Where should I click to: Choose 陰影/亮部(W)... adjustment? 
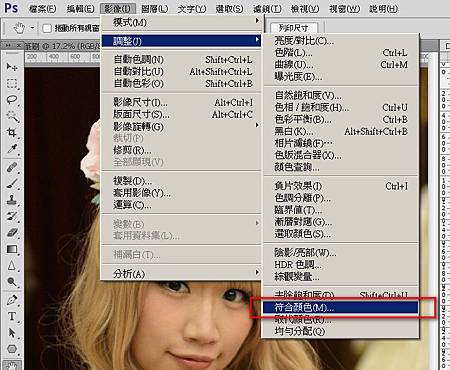[341, 253]
